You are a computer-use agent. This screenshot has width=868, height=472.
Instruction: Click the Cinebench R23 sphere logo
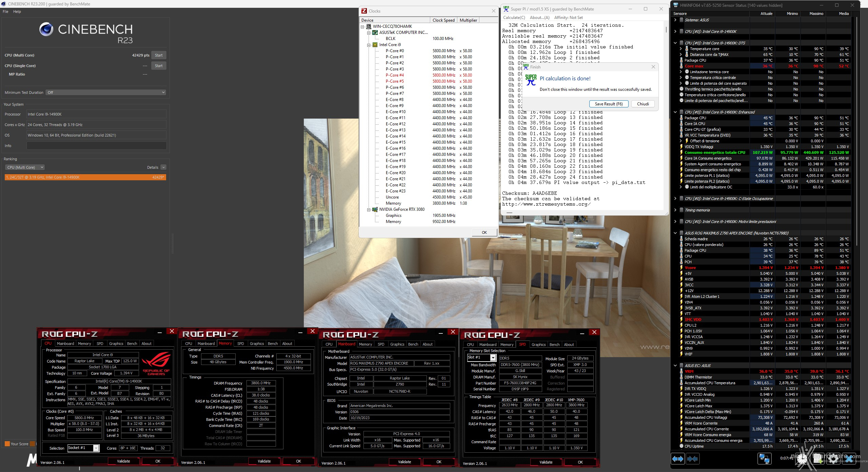click(x=46, y=29)
